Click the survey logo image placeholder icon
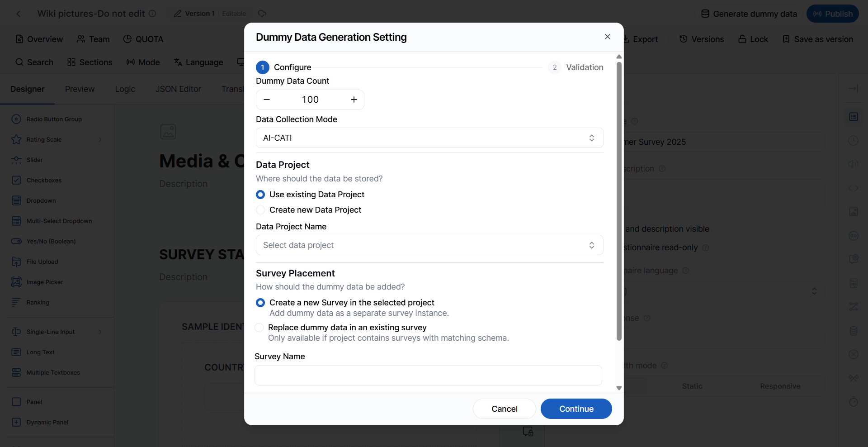 coord(168,132)
